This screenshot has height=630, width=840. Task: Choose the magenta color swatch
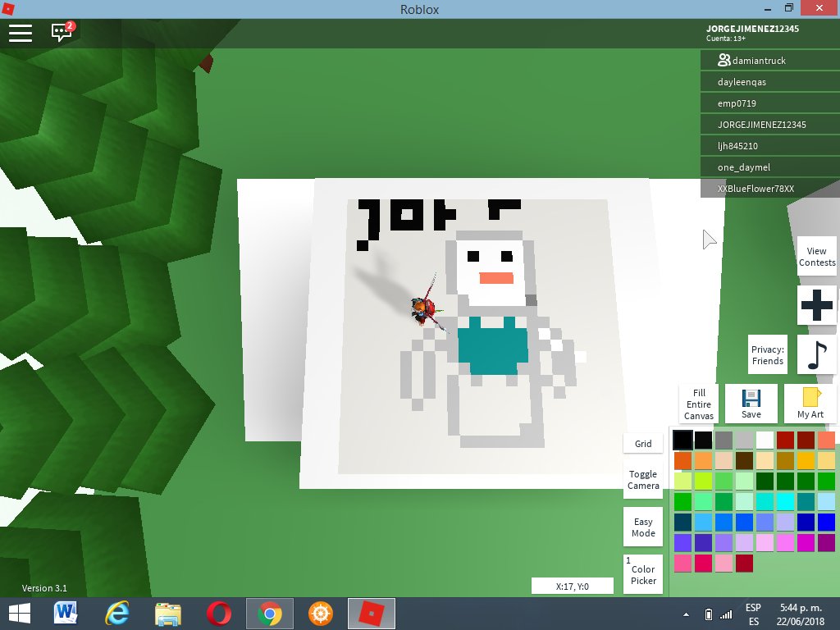(x=806, y=543)
